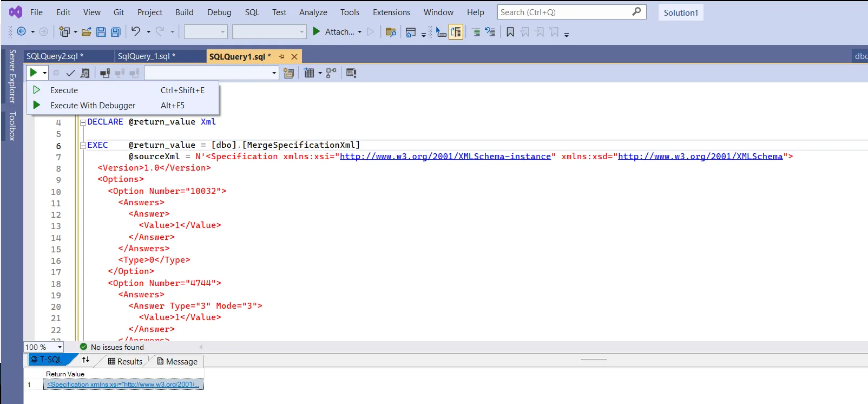The height and width of the screenshot is (404, 868).
Task: Click the Find in Files folder icon
Action: (x=391, y=32)
